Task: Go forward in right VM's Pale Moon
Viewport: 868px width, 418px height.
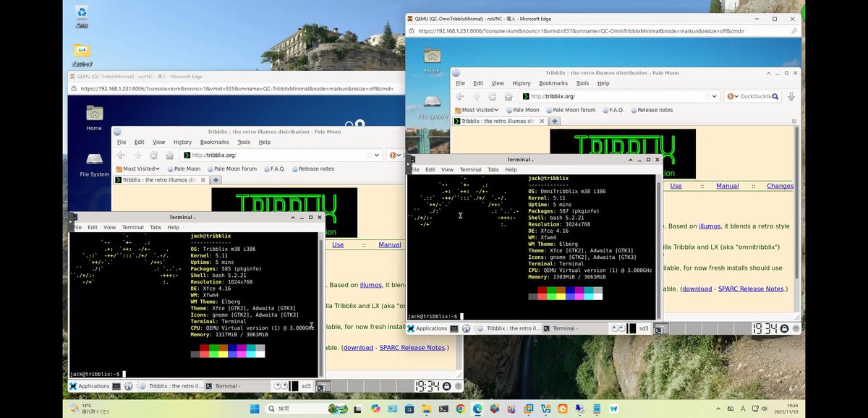Action: click(476, 96)
